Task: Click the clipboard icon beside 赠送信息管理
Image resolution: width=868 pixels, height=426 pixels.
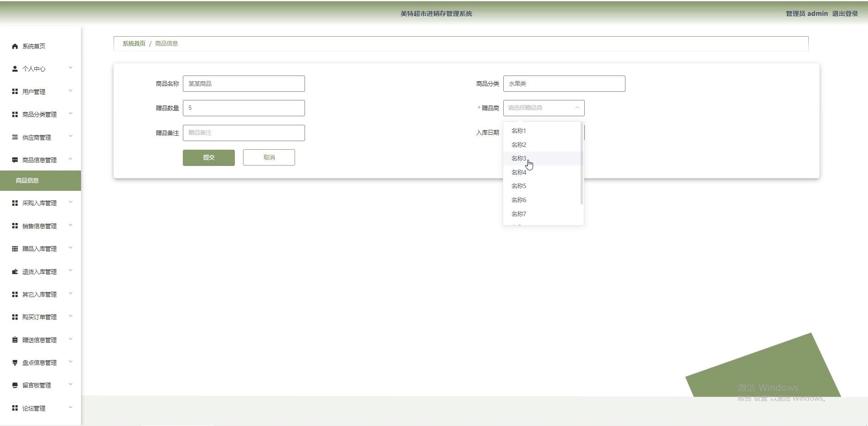Action: point(15,340)
